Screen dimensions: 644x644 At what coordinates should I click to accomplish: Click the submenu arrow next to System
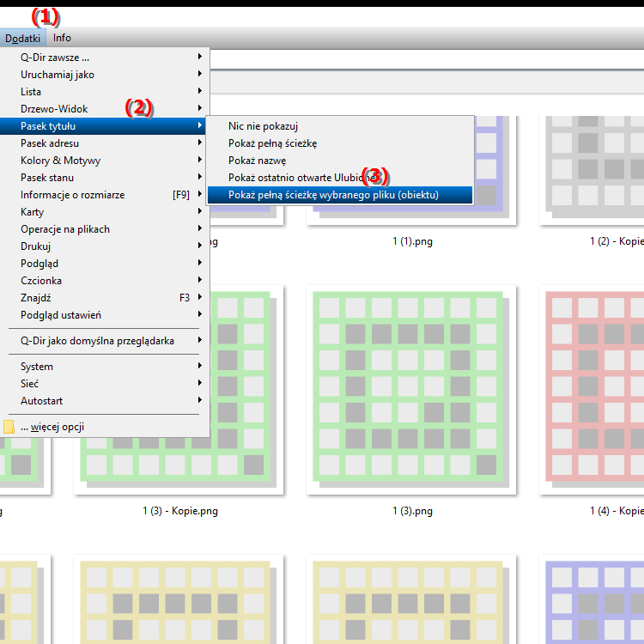click(x=199, y=366)
